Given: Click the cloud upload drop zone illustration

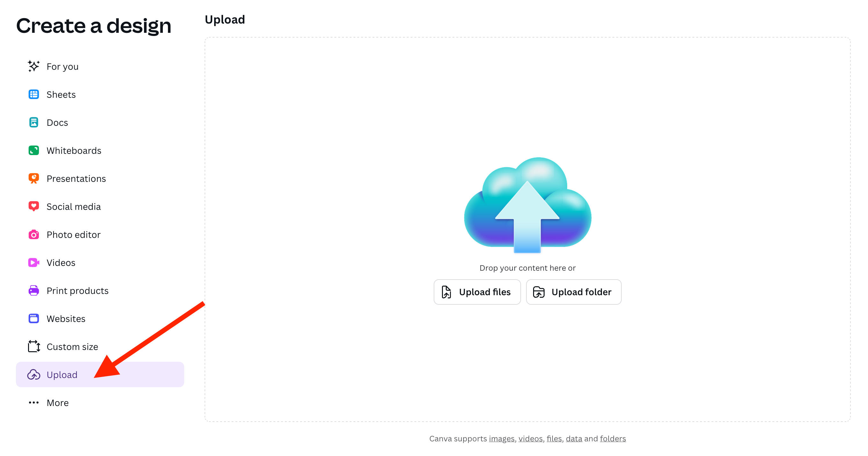Looking at the screenshot, I should (527, 205).
